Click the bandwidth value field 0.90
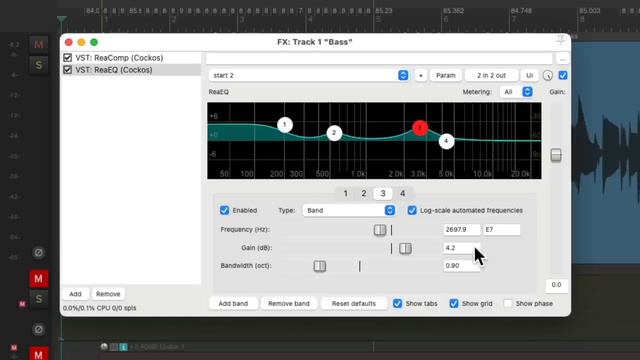 462,266
